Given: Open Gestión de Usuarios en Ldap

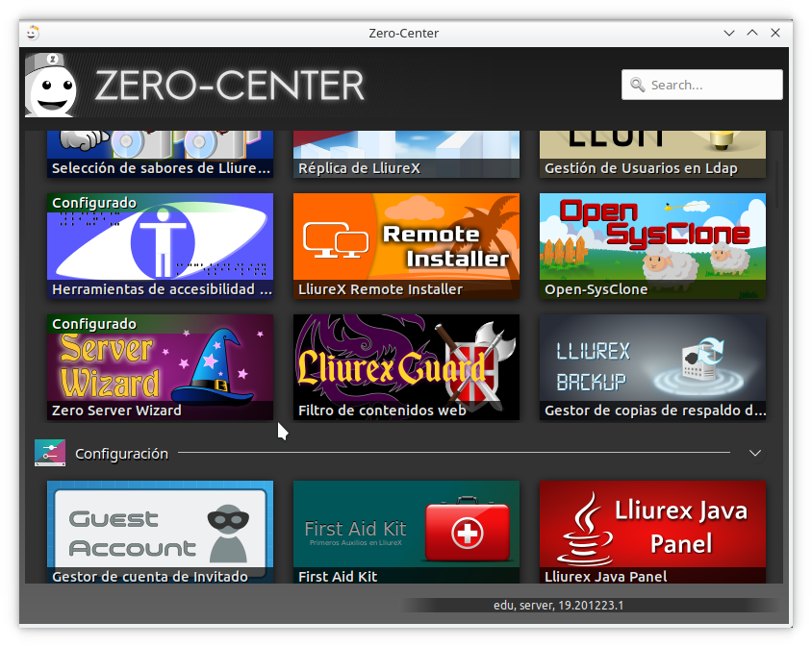Looking at the screenshot, I should pos(652,154).
